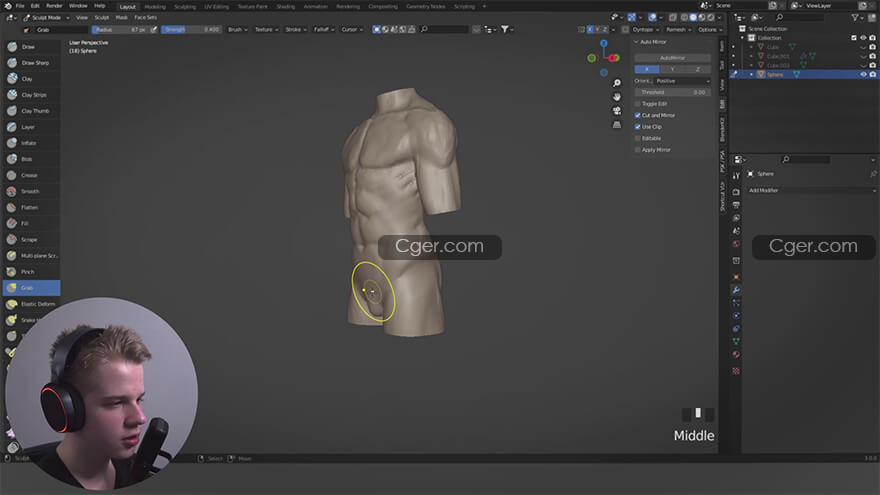
Task: Open the Material properties tab icon
Action: click(x=736, y=355)
